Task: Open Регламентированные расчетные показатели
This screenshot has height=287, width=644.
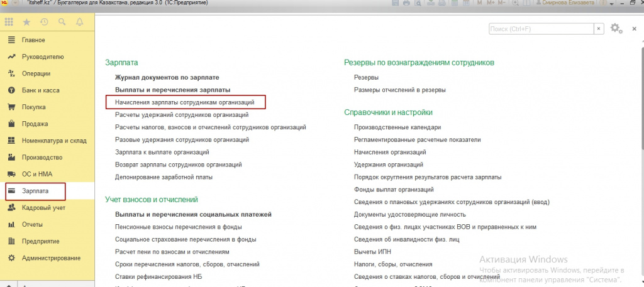Action: point(418,140)
